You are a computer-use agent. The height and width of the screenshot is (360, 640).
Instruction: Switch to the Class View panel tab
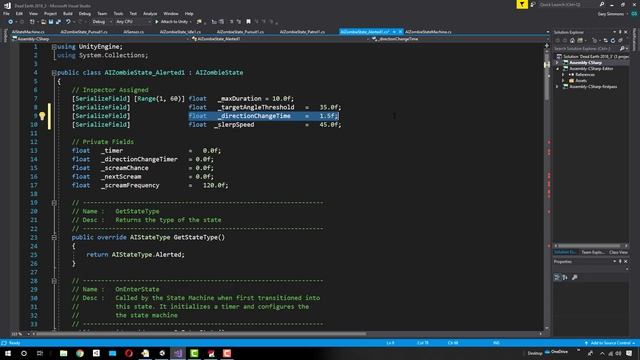618,252
